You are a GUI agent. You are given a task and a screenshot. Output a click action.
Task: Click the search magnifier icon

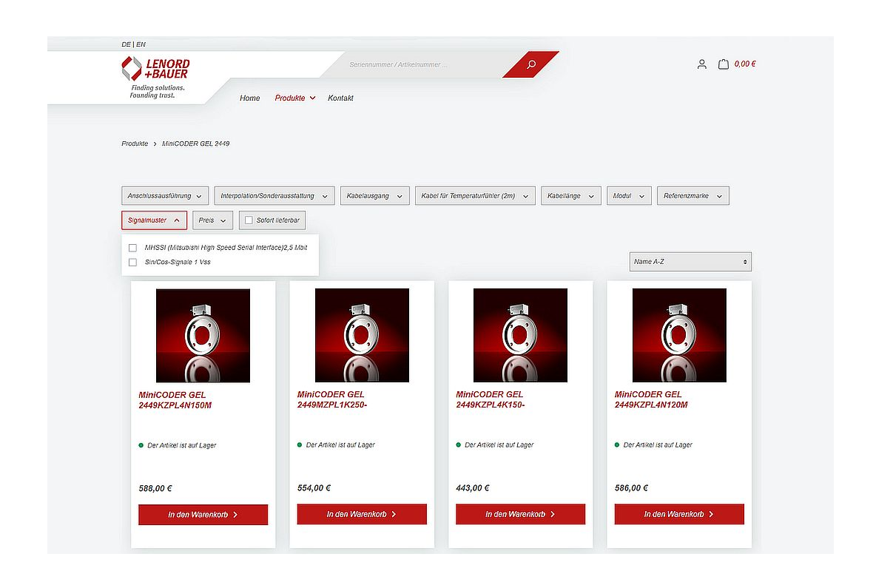pos(531,64)
